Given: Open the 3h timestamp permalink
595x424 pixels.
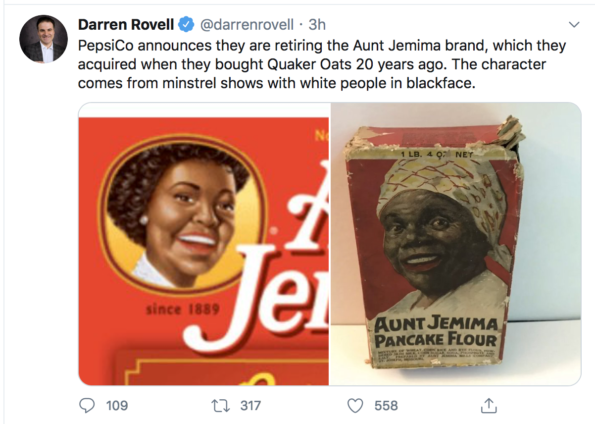Looking at the screenshot, I should click(317, 25).
